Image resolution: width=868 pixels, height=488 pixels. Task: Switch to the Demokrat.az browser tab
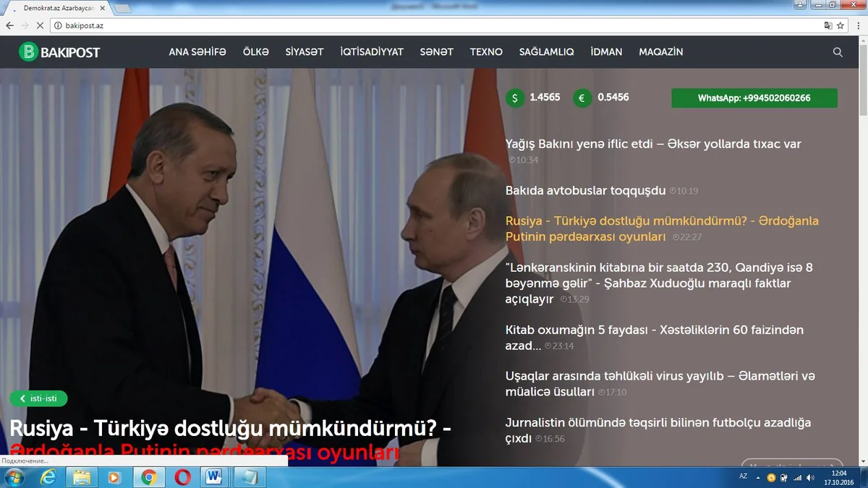pyautogui.click(x=58, y=7)
